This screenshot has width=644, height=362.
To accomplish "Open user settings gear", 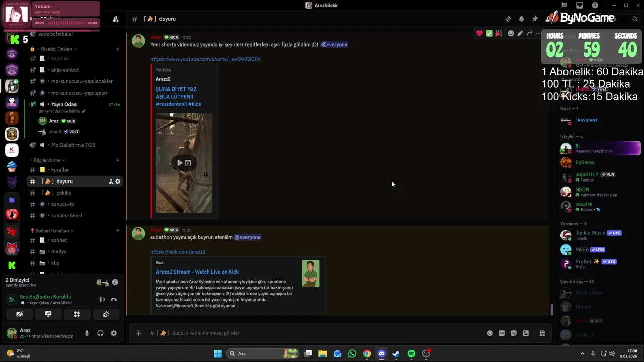I will coord(114,333).
